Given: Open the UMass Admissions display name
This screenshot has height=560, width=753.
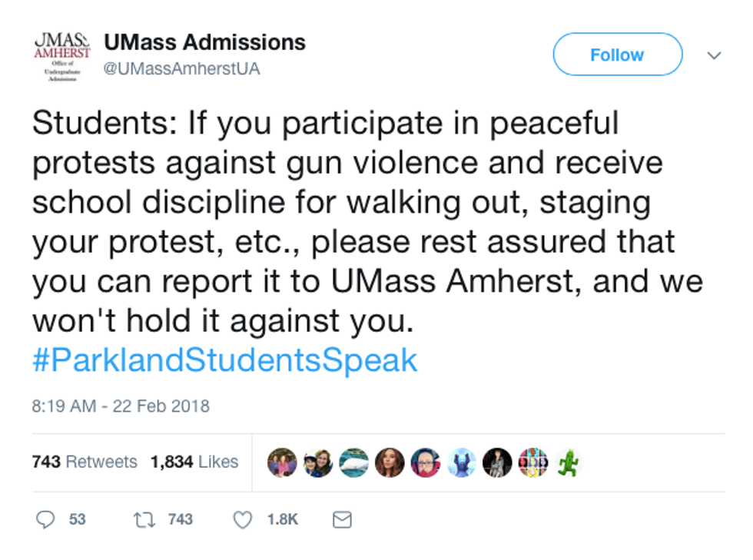Looking at the screenshot, I should click(x=204, y=42).
